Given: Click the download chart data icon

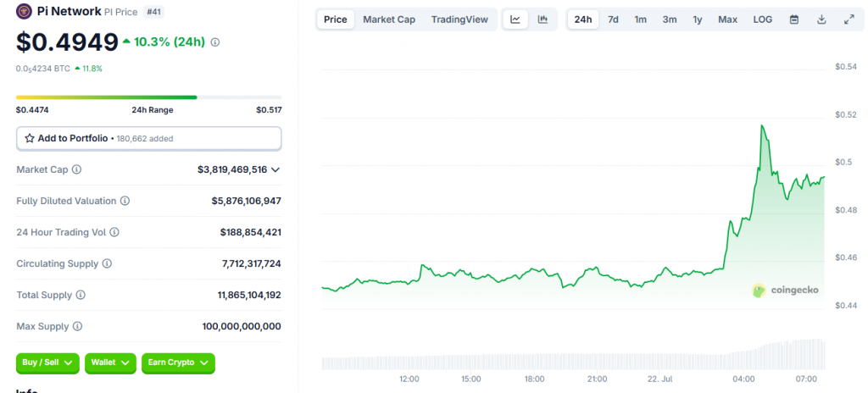Looking at the screenshot, I should (x=821, y=19).
